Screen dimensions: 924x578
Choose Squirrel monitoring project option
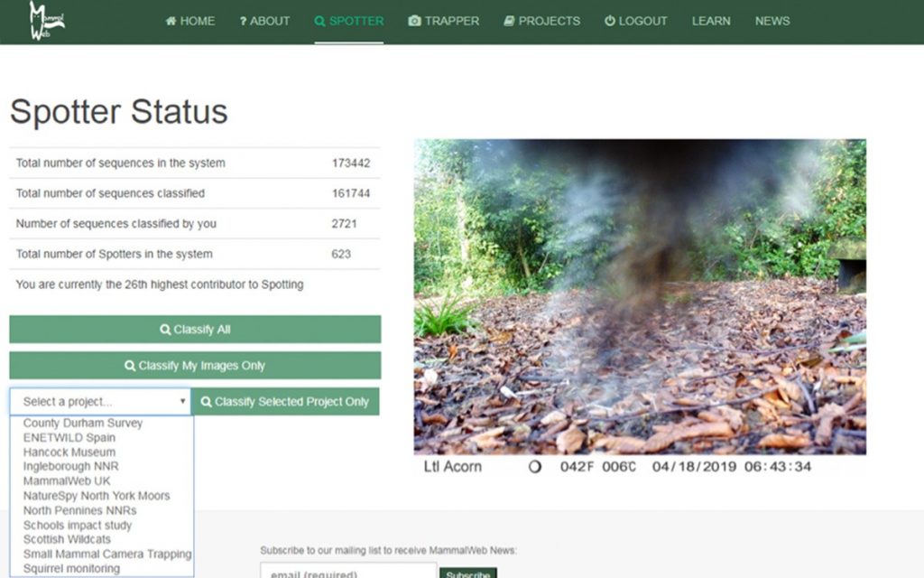(71, 569)
